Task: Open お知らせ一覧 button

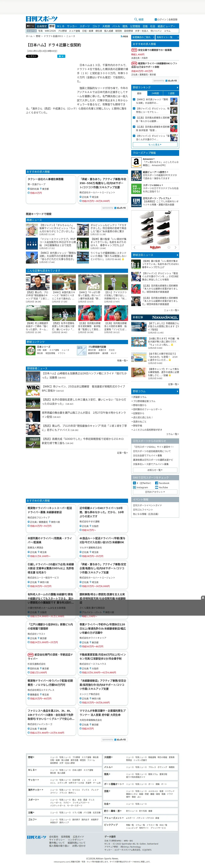Action: click(155, 470)
